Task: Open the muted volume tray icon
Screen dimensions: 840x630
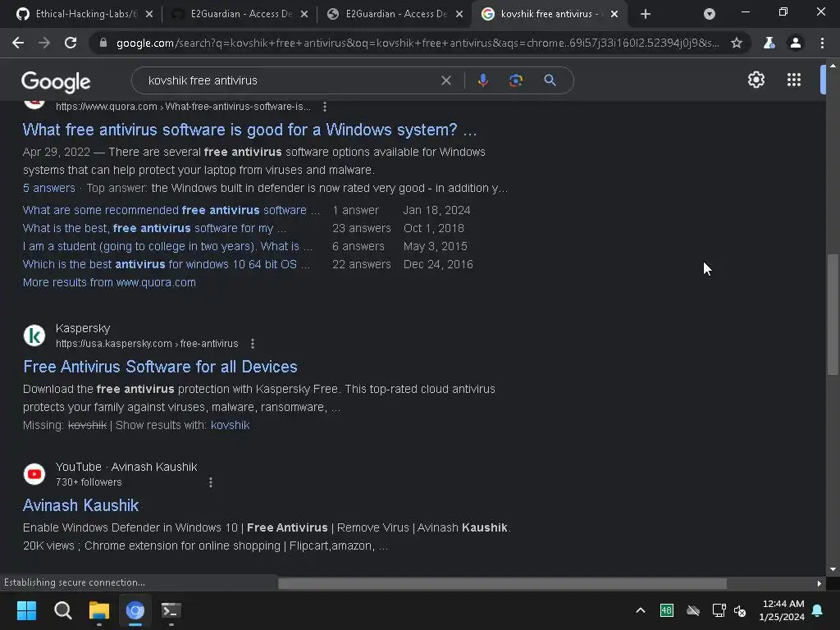Action: point(740,610)
